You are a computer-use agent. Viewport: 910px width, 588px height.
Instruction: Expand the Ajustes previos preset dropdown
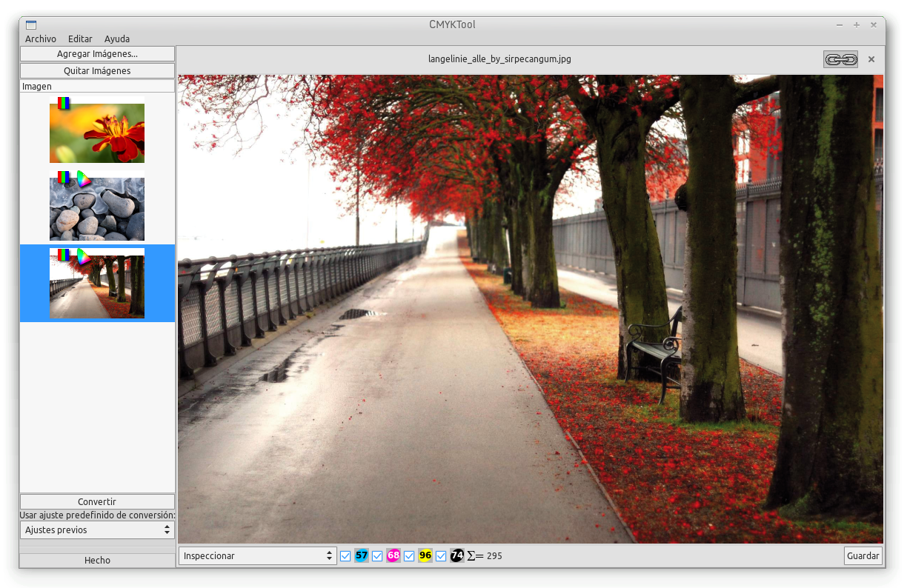[x=97, y=530]
